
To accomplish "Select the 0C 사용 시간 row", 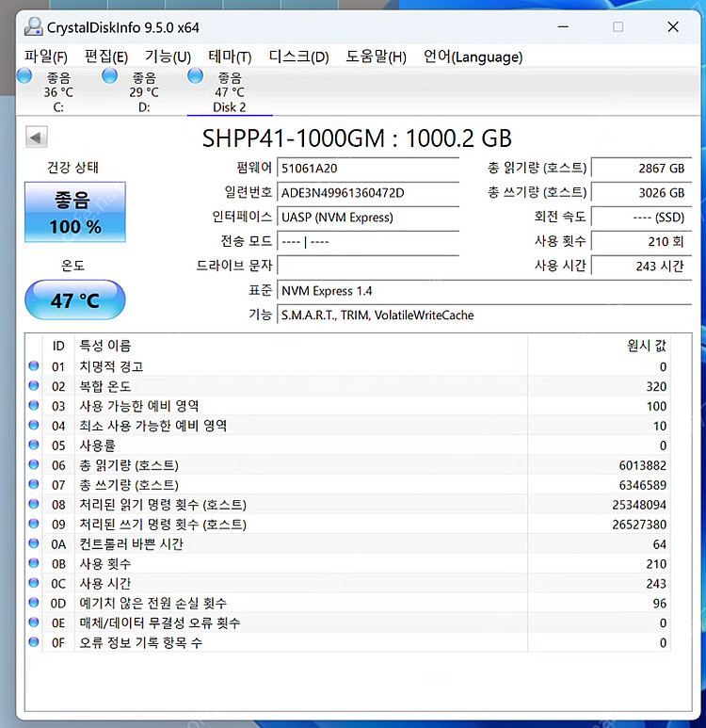I will pyautogui.click(x=348, y=584).
